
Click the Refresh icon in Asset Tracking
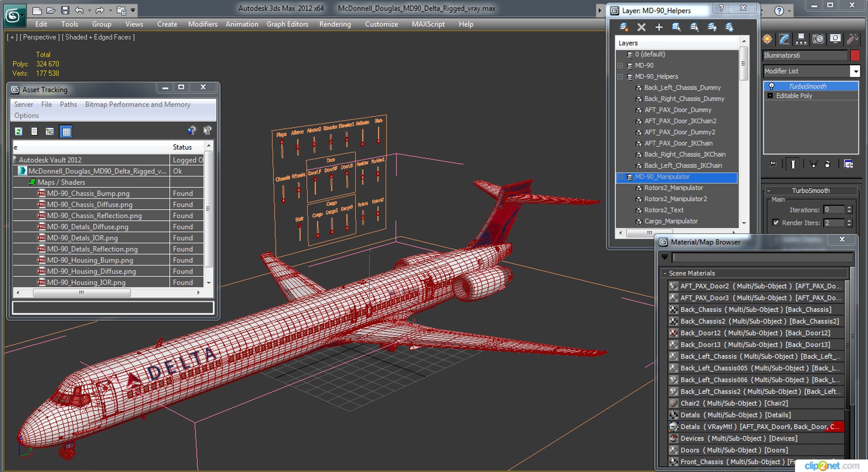(x=19, y=131)
